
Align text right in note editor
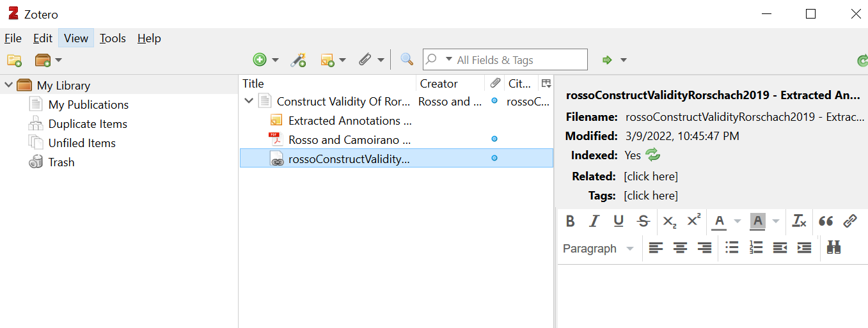tap(704, 248)
